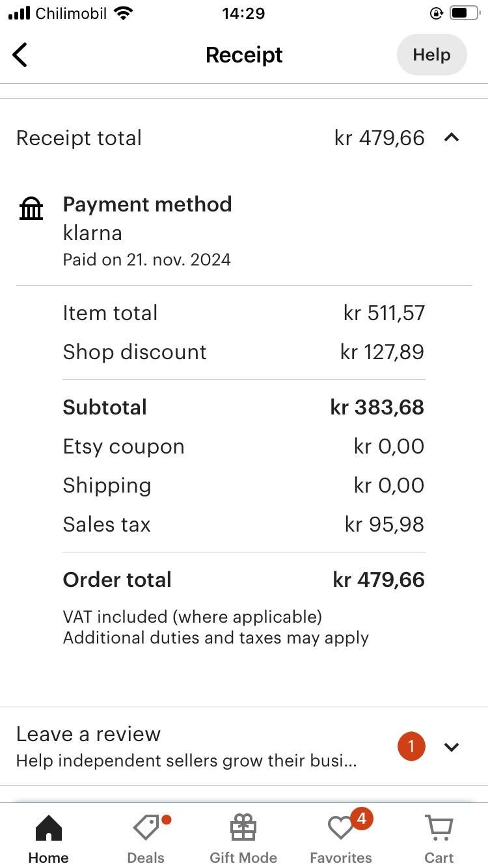Tap the Receipt total amount kr 479,66
The width and height of the screenshot is (488, 868).
pos(379,138)
